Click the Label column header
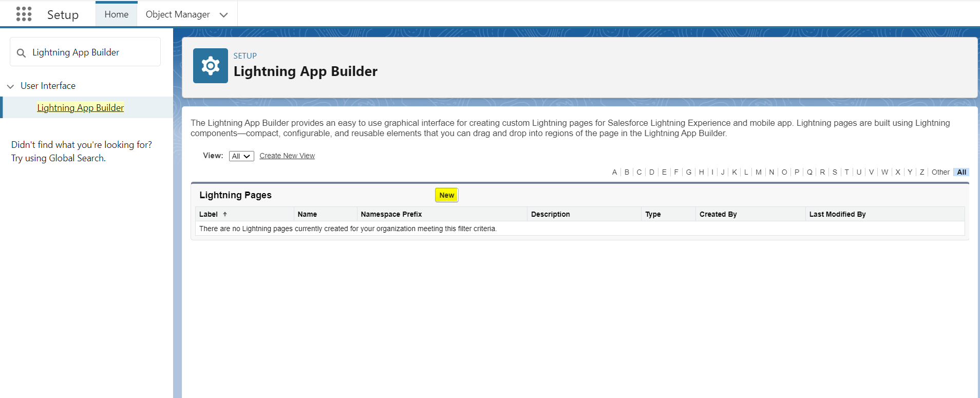Screen dimensions: 980x398 point(209,214)
